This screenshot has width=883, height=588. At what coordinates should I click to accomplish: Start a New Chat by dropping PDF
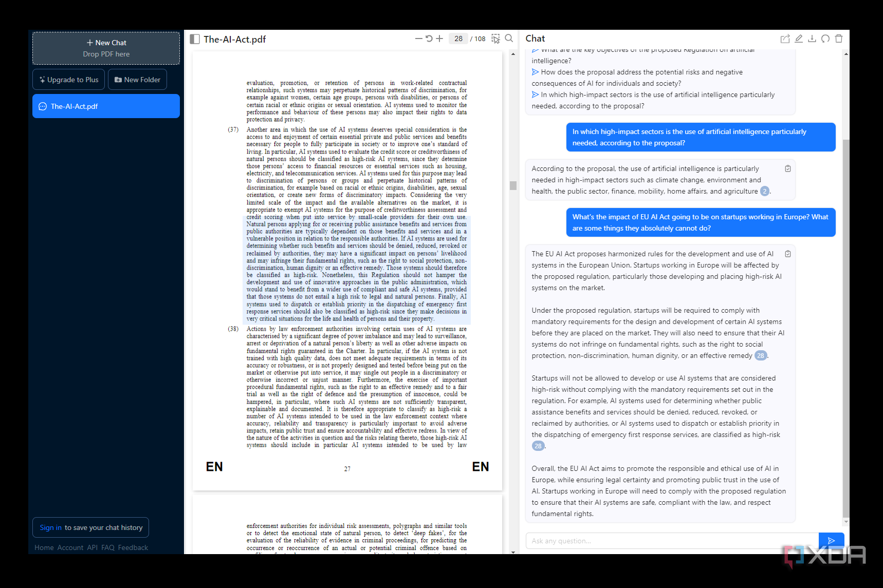click(106, 48)
